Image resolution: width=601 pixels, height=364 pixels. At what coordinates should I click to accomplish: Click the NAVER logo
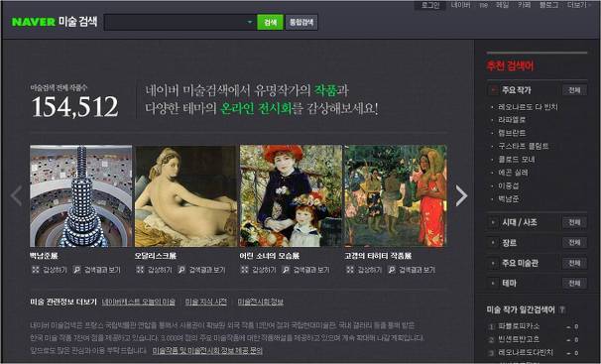pyautogui.click(x=34, y=22)
